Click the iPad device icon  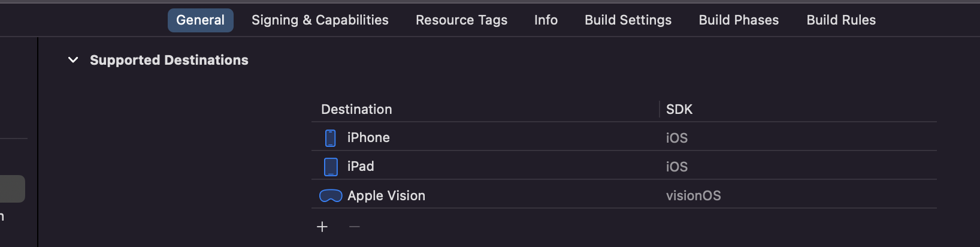point(331,167)
